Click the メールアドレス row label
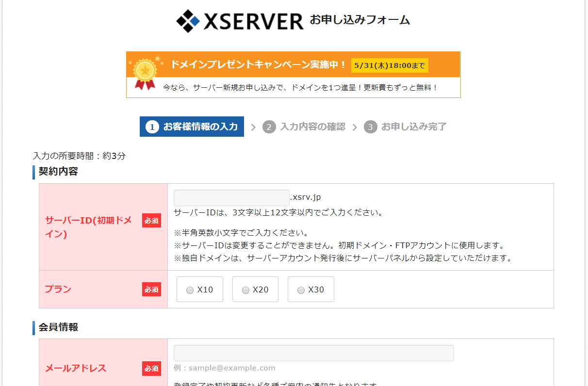 75,369
